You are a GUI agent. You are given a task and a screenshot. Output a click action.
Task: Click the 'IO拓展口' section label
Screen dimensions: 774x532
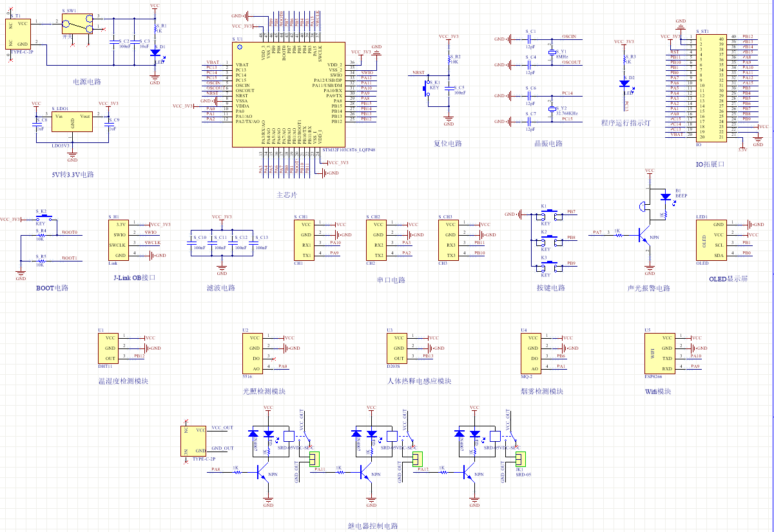pos(710,164)
